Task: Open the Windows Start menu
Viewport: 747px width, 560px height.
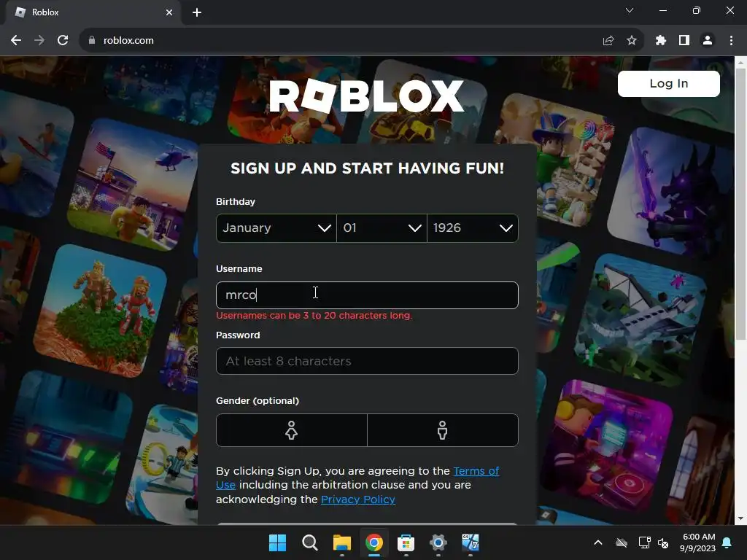Action: click(277, 542)
